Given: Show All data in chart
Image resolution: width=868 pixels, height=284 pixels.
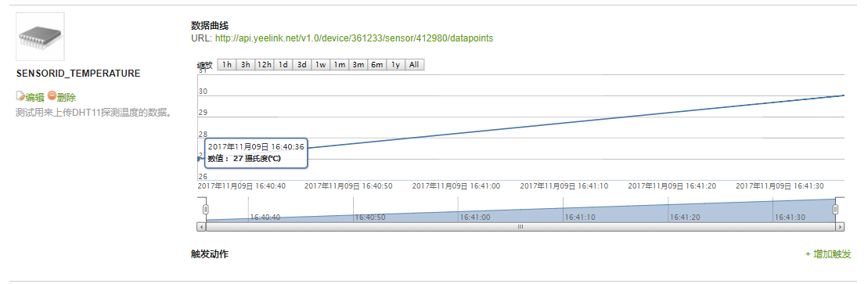Looking at the screenshot, I should pyautogui.click(x=415, y=65).
